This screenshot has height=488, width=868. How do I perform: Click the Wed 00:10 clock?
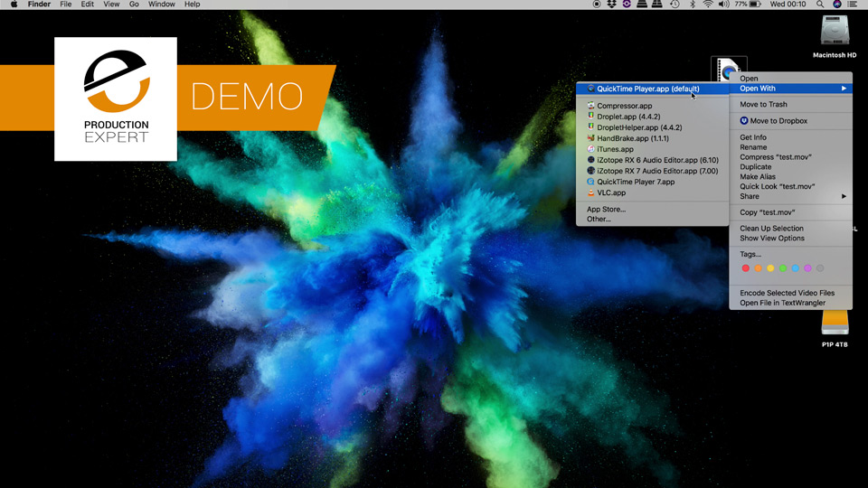[x=788, y=4]
